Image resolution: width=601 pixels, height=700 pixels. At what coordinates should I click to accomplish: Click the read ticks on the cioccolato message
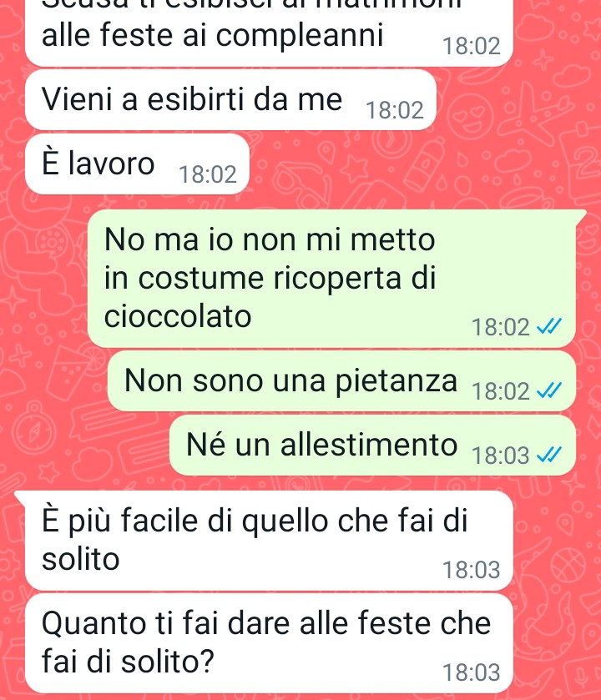tap(548, 327)
